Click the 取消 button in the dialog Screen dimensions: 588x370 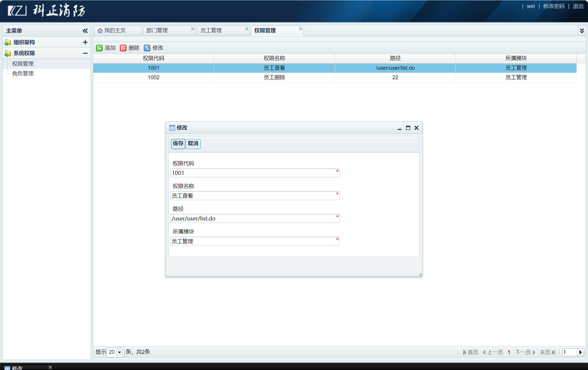(x=193, y=144)
